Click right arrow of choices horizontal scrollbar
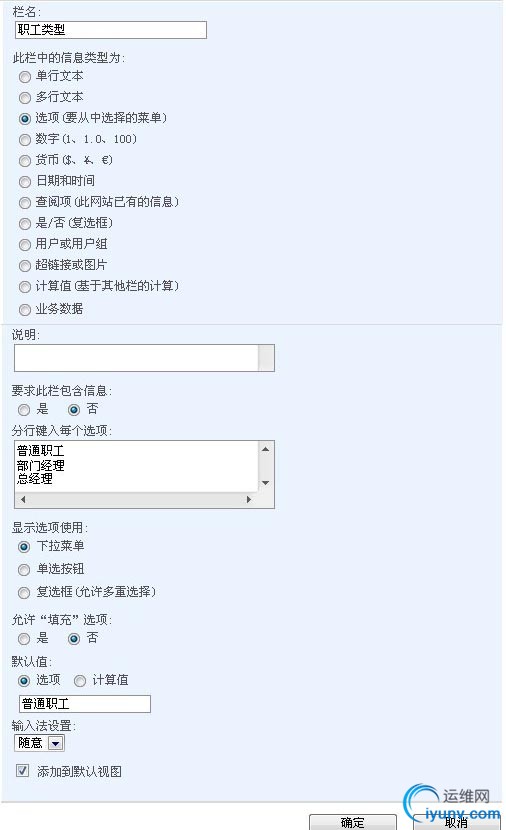The image size is (506, 830). 249,499
